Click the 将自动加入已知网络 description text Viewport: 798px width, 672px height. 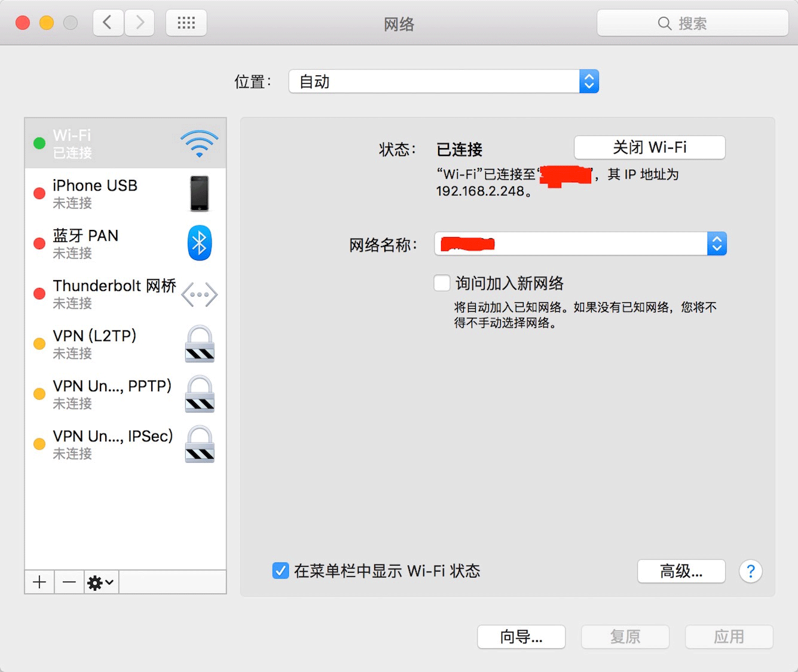(585, 315)
